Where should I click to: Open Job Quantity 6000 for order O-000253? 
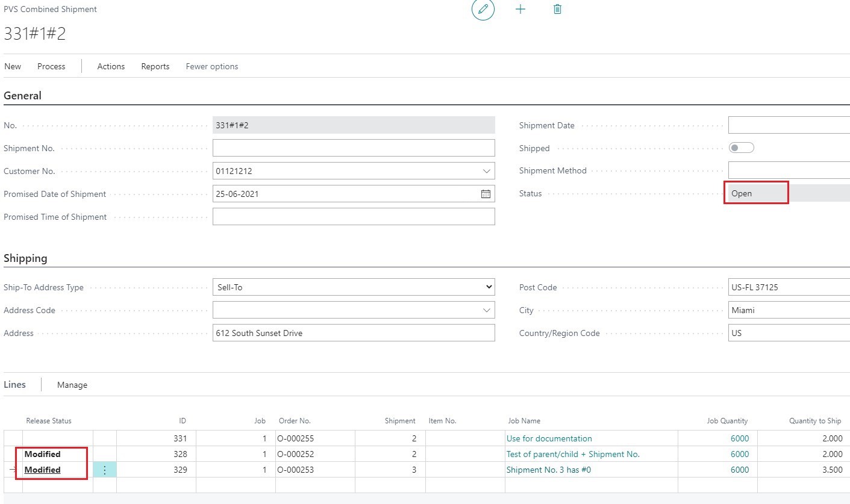pos(740,470)
